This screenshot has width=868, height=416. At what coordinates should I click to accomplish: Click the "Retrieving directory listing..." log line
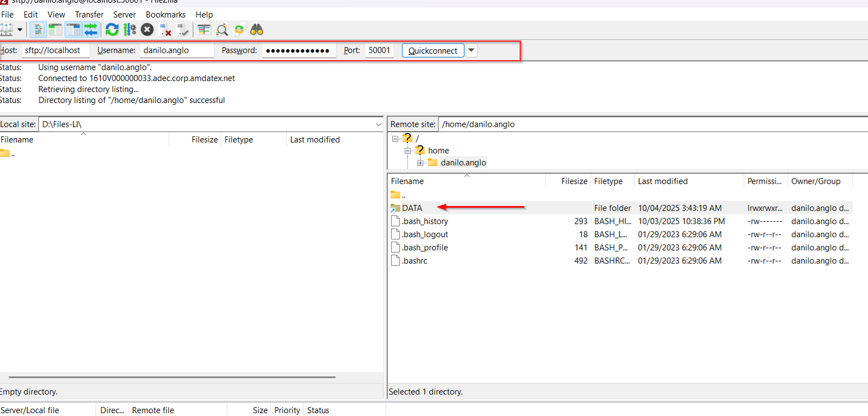(88, 89)
